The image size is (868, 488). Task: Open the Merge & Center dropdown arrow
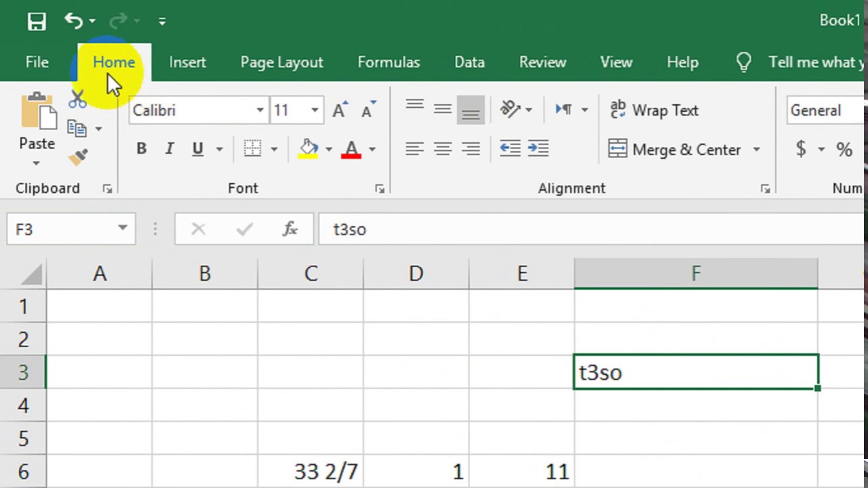tap(756, 150)
